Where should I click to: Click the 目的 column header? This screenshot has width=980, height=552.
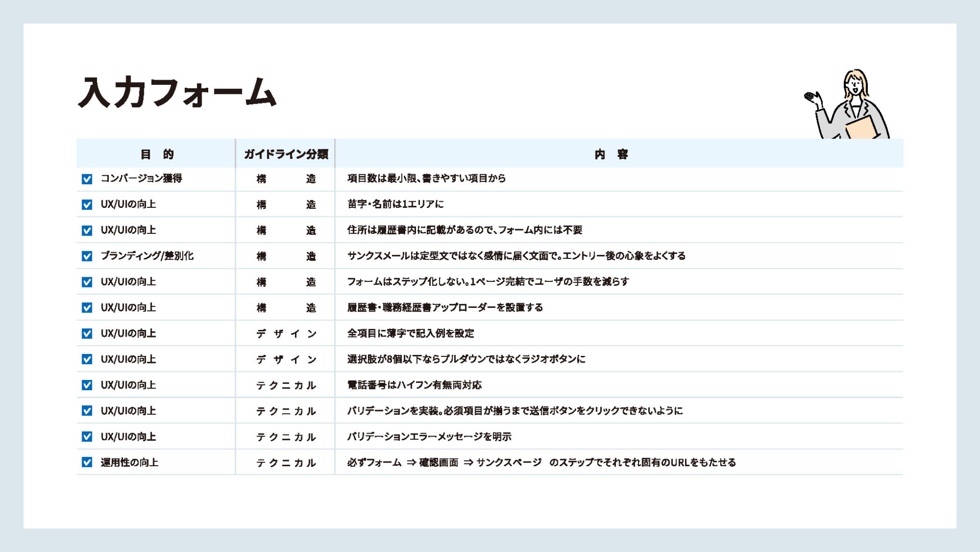tap(157, 154)
